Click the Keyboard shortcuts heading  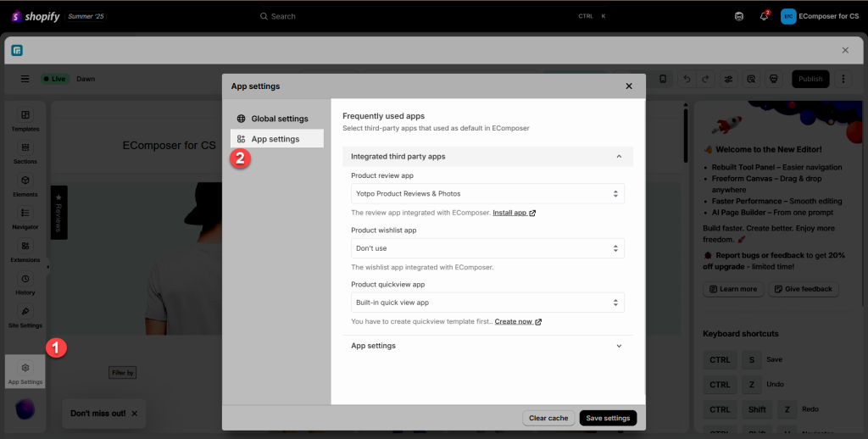coord(741,334)
